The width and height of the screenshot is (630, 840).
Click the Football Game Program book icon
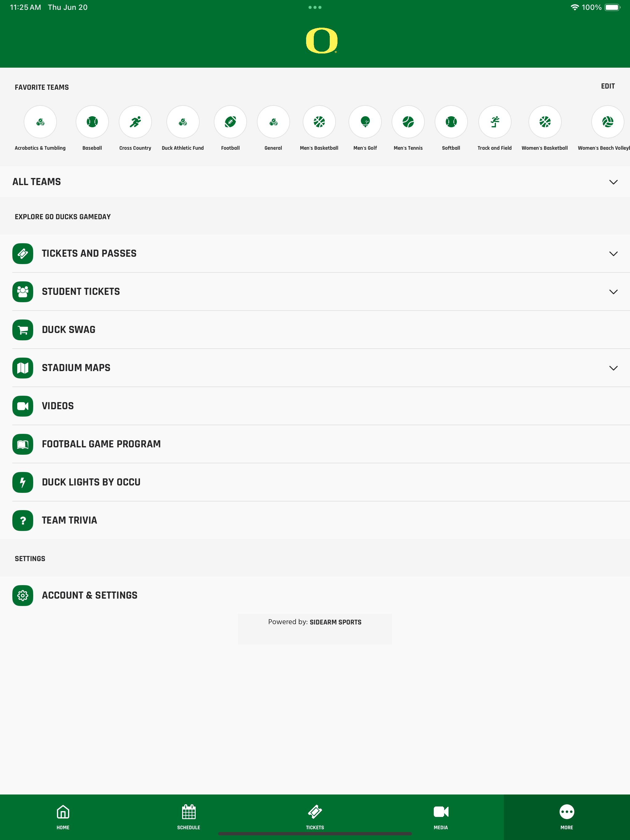pos(23,444)
